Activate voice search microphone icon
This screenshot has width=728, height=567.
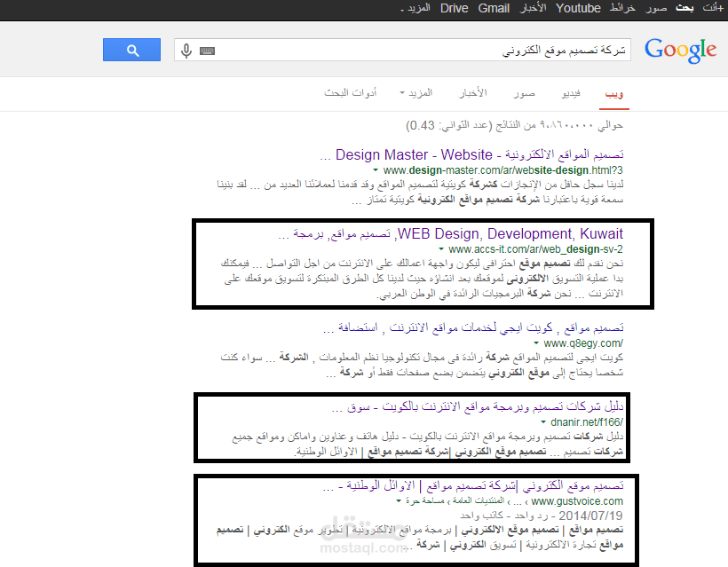point(186,50)
